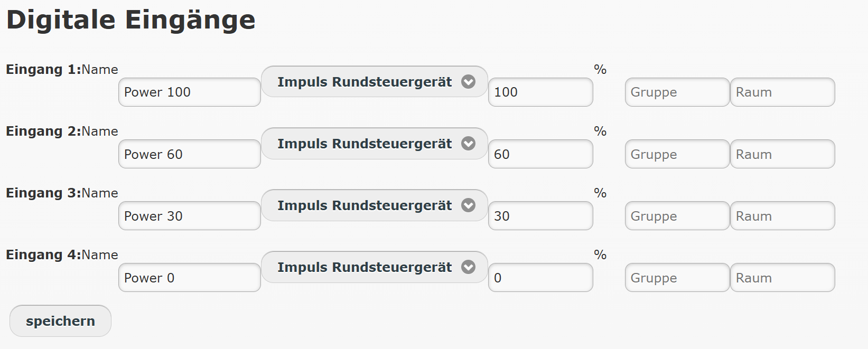This screenshot has width=868, height=349.
Task: Expand Eingang 4 Impuls Rundsteuergerät selector
Action: (x=365, y=267)
